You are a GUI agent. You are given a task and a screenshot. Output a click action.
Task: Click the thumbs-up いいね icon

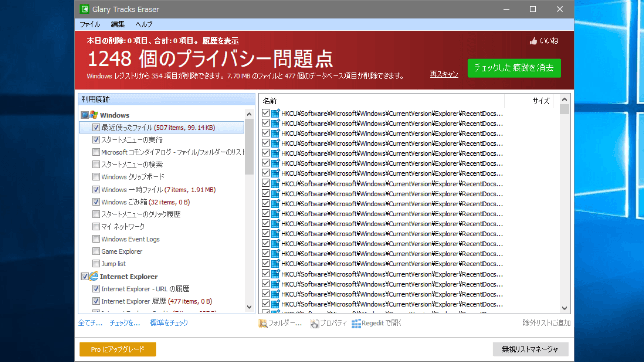pyautogui.click(x=533, y=41)
